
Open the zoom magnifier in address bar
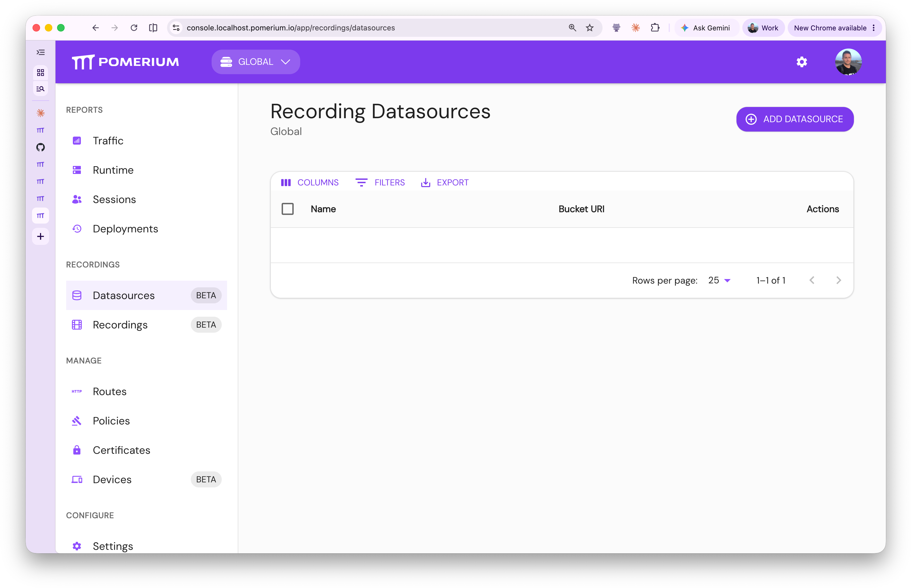click(572, 28)
